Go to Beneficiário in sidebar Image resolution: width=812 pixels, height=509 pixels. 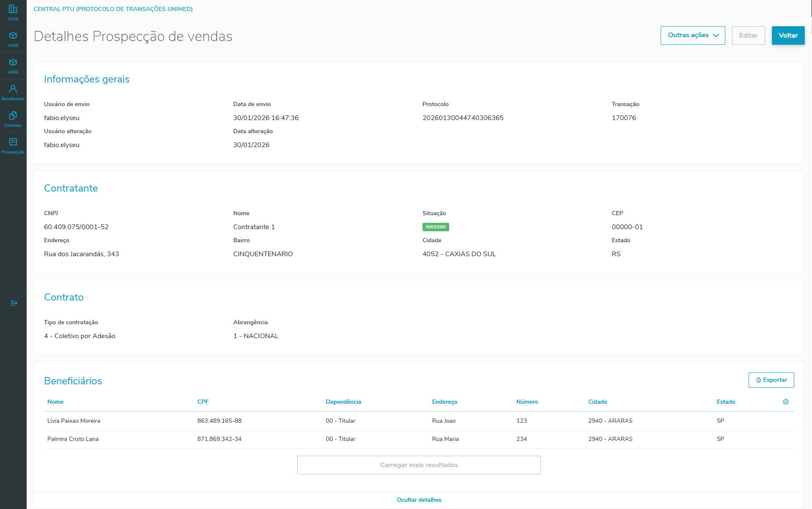[13, 93]
